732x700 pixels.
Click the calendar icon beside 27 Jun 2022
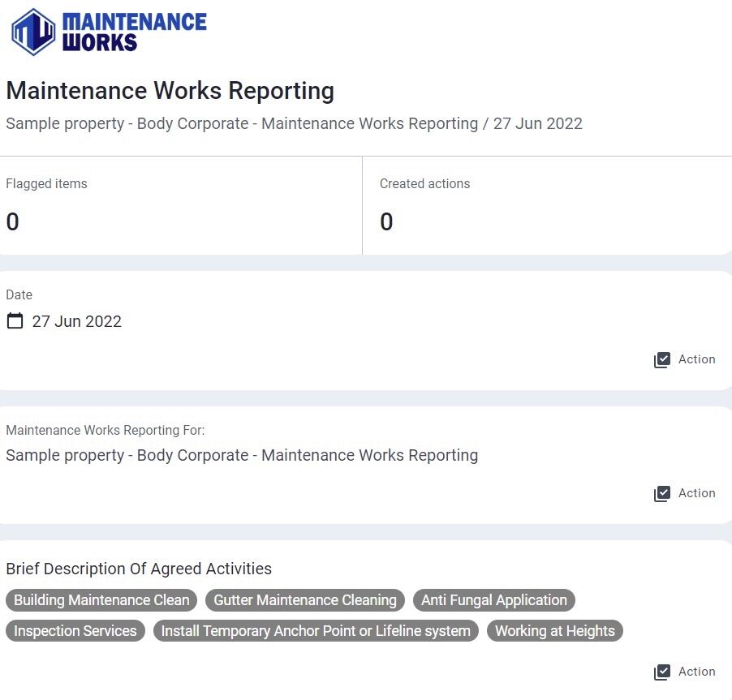coord(15,321)
